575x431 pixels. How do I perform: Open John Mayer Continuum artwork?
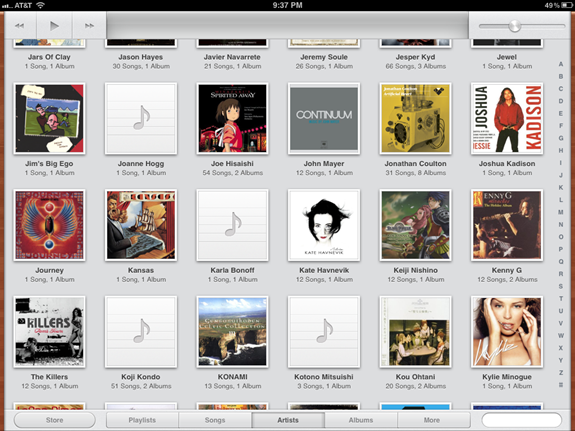(324, 118)
